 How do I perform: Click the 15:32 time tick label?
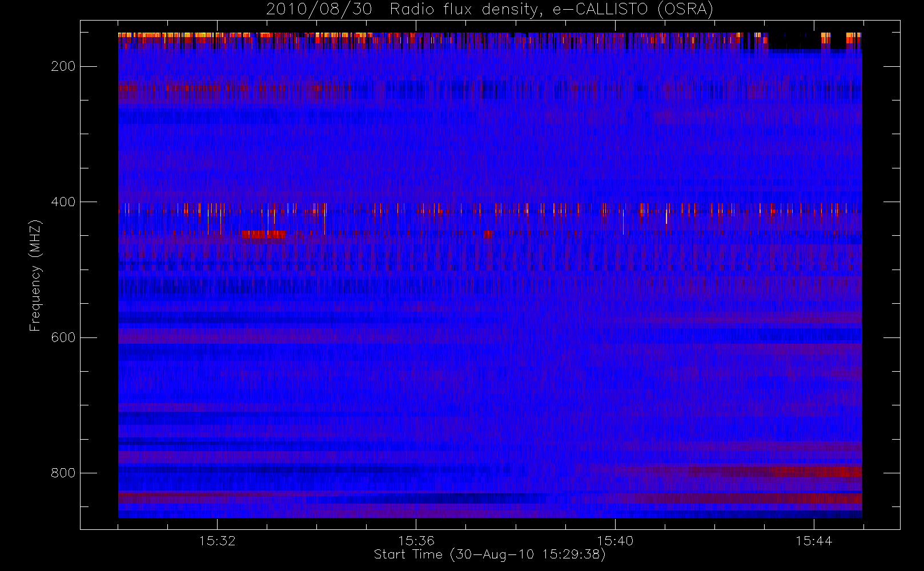217,541
